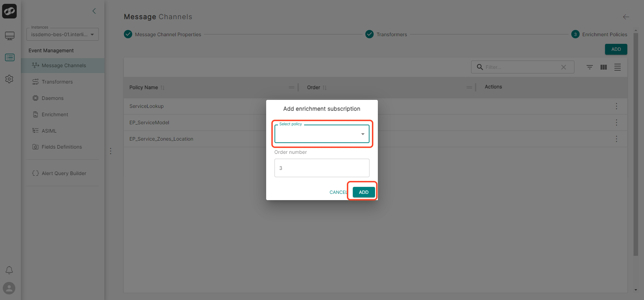Click the ASIML menu icon

point(35,131)
